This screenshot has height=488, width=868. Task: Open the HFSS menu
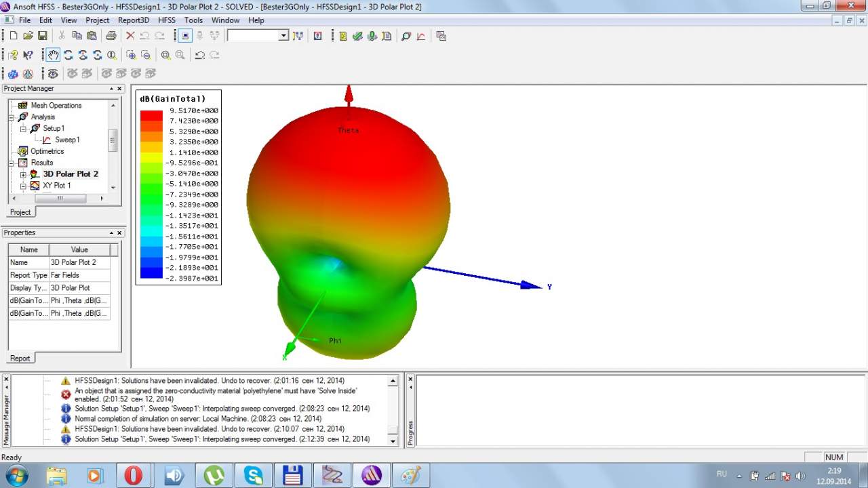(x=167, y=20)
